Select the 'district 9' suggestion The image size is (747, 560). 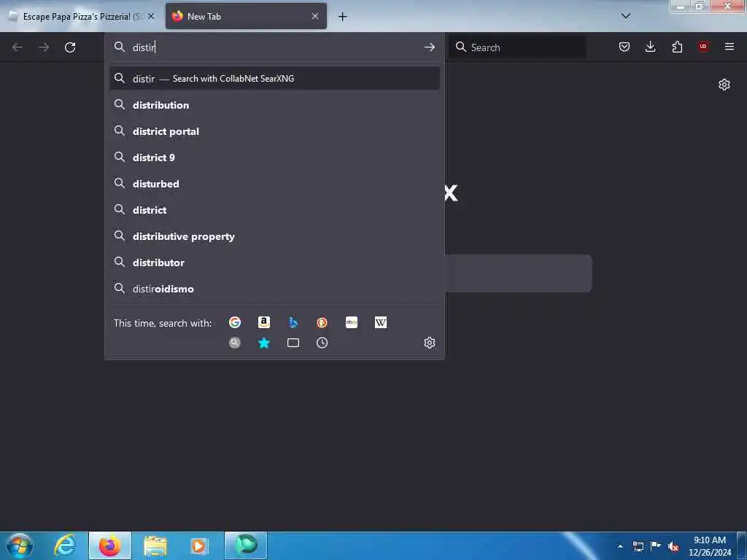click(275, 157)
